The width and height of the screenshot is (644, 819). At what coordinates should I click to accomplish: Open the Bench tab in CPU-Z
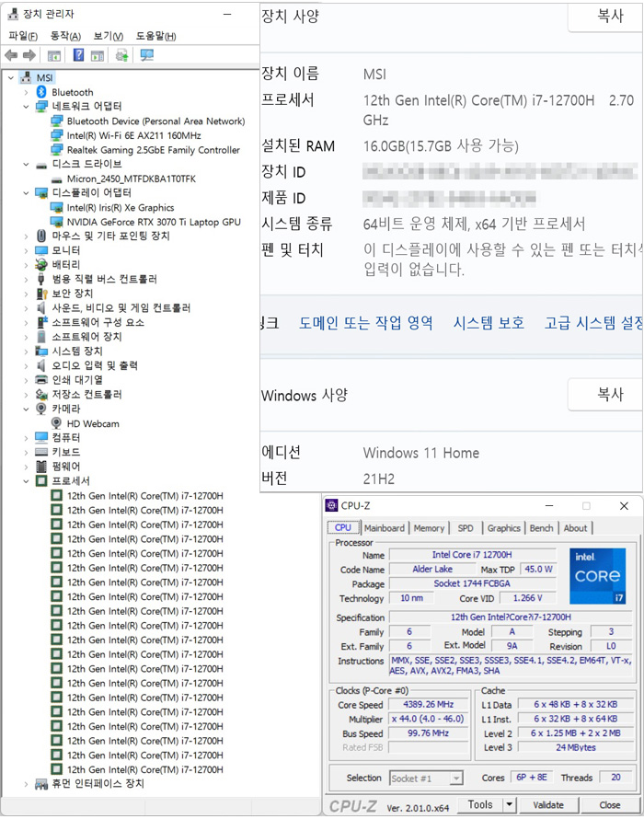tap(541, 528)
